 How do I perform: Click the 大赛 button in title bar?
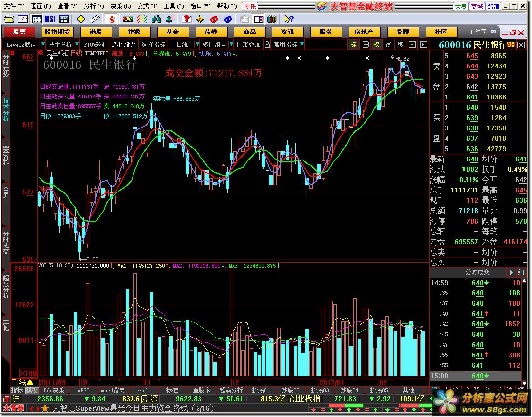tap(461, 6)
